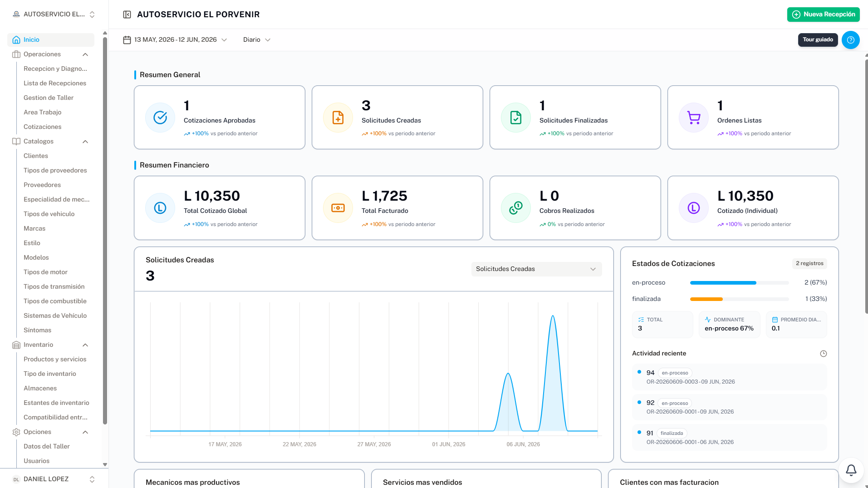Viewport: 868px width, 488px height.
Task: Open Proveedores page
Action: [42, 185]
